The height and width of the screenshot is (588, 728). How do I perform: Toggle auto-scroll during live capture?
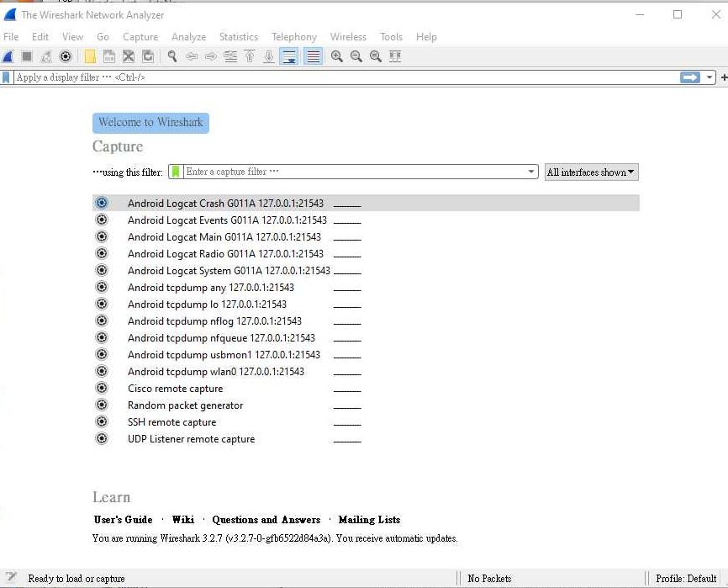289,56
